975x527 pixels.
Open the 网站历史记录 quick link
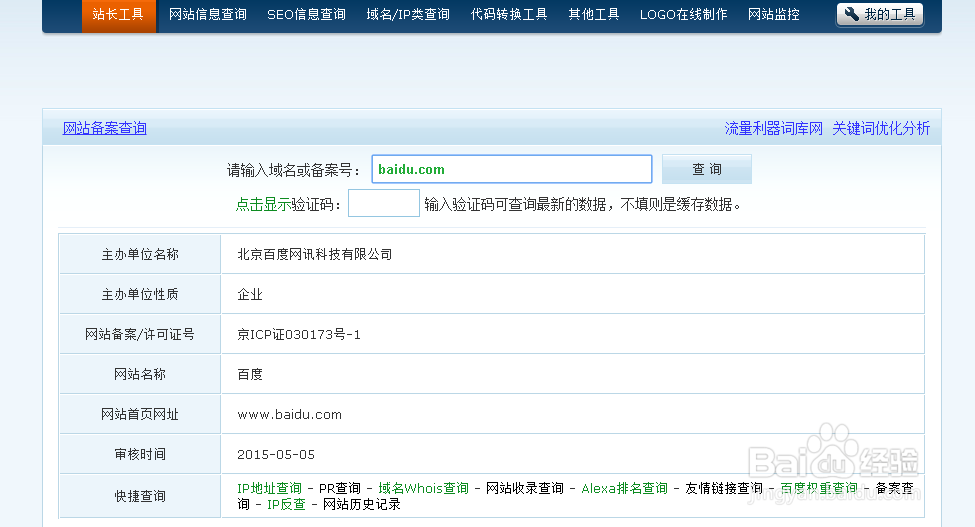[361, 505]
